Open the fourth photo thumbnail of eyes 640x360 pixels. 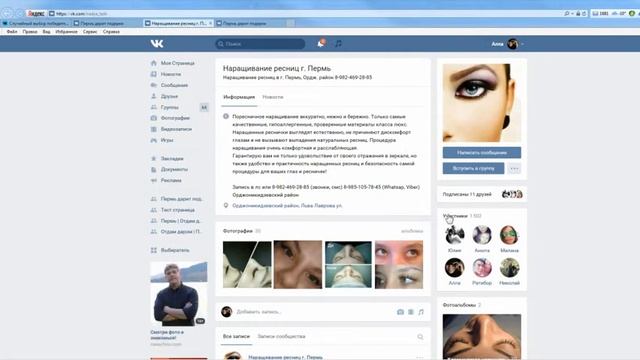click(x=399, y=264)
